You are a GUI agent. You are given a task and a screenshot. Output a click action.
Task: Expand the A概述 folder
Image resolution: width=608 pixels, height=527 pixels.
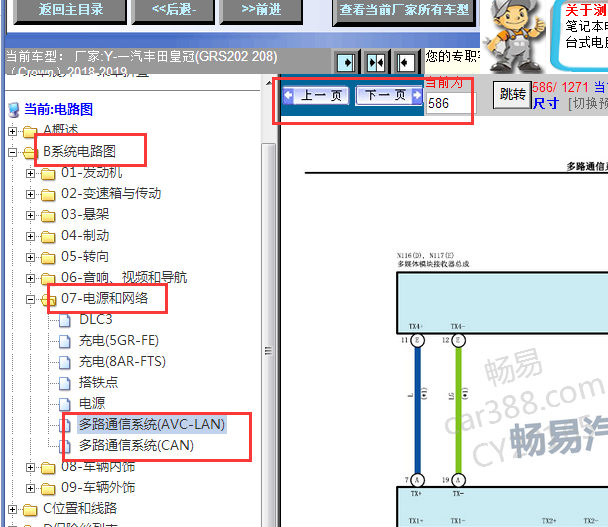[12, 131]
